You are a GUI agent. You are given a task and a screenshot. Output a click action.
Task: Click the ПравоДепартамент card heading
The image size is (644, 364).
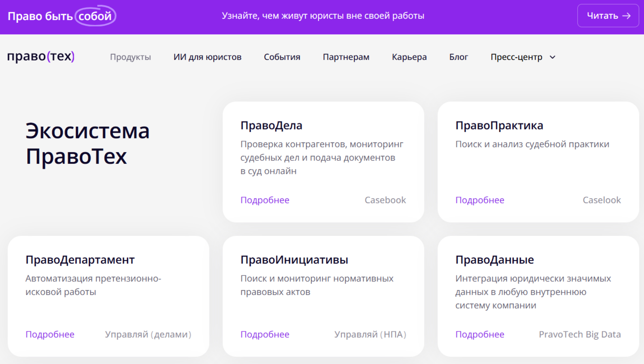click(x=80, y=260)
